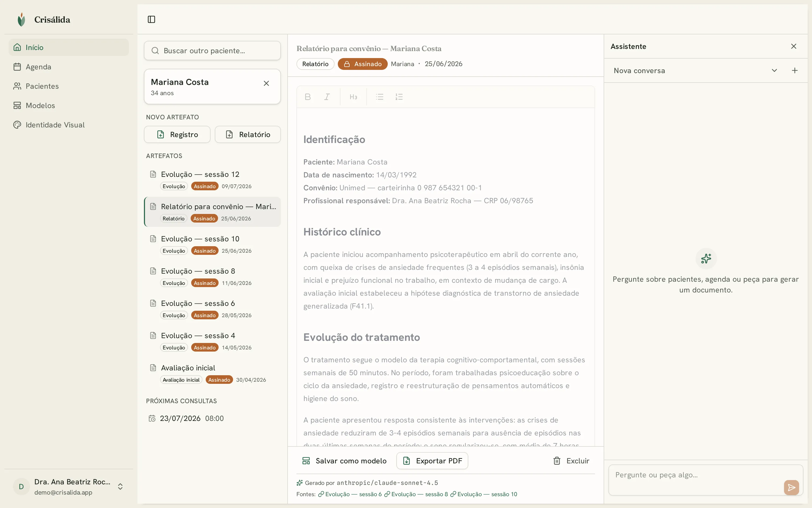Click the Assinado badge on Avaliação inicial

point(219,380)
